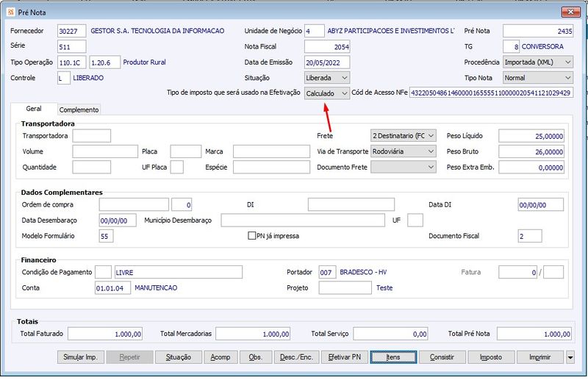Screen dimensions: 588x380
Task: Open the Procedência Importada (XML) dropdown
Action: pyautogui.click(x=538, y=62)
